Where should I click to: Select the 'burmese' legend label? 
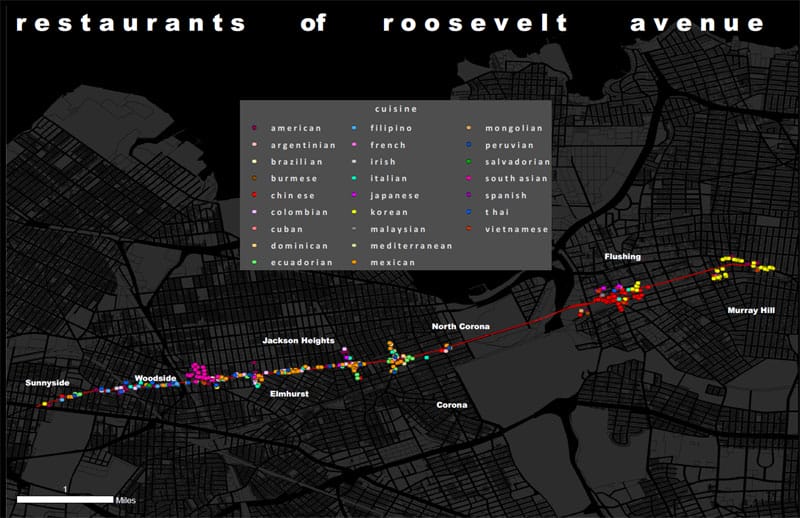click(294, 179)
